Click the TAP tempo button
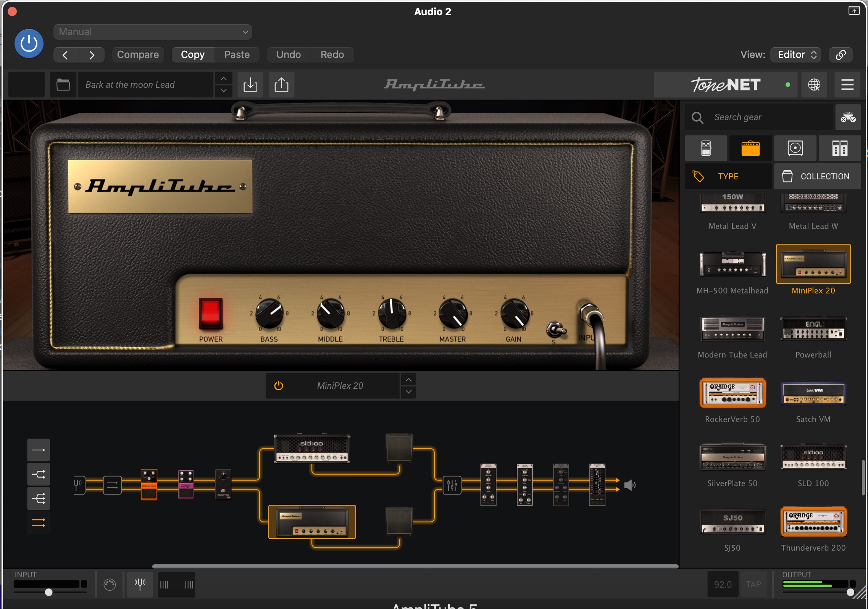The image size is (868, 609). [x=753, y=584]
